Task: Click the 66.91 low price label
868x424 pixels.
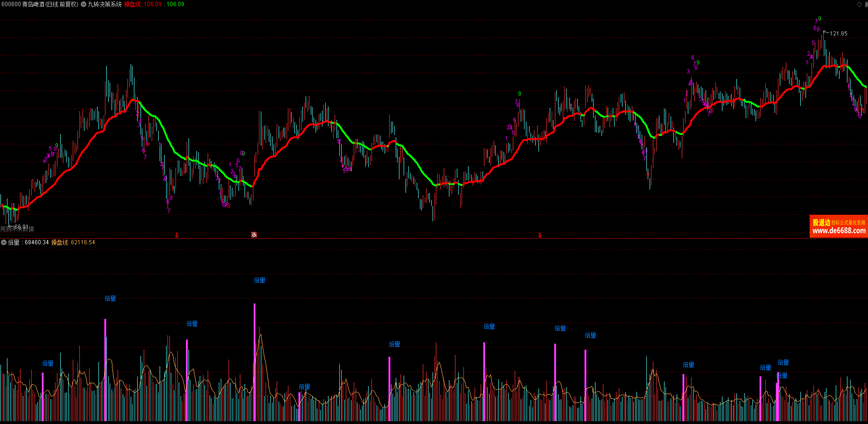Action: tap(21, 227)
